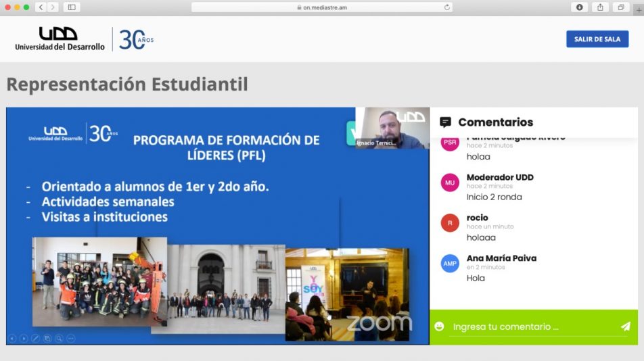Click the 'en 2 minutos' timestamp

pos(486,267)
